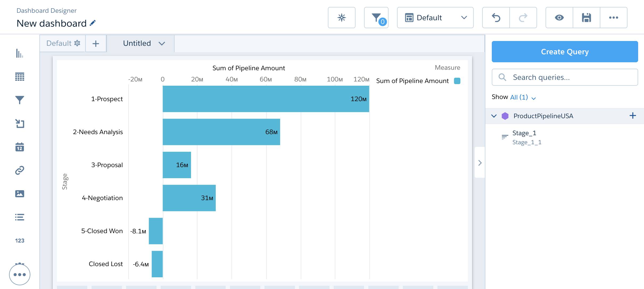Open dashboard preview with the eye icon
Screen dimensions: 644x289
560,18
